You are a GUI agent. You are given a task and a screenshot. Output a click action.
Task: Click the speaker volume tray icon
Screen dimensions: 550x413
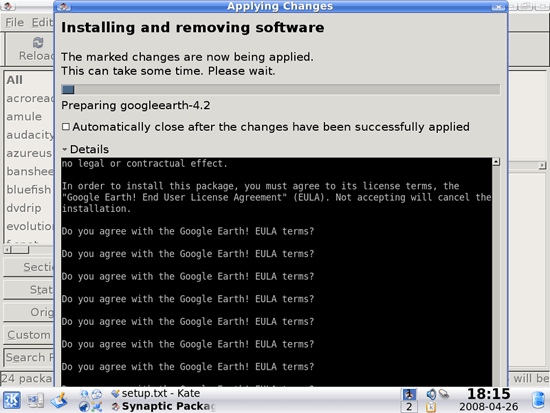431,394
